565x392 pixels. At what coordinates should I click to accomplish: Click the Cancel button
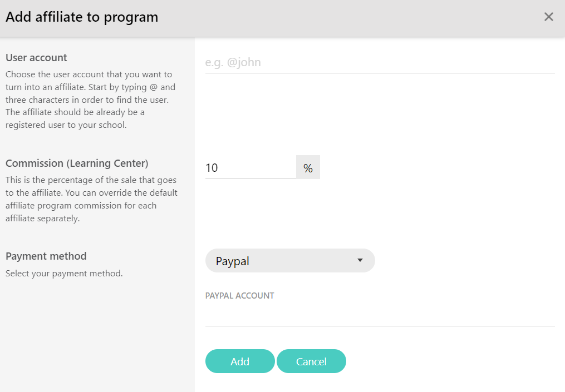point(311,361)
